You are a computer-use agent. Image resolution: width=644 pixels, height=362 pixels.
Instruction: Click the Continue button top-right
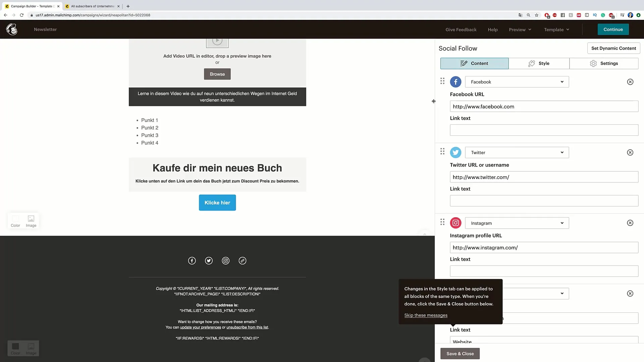tap(613, 29)
